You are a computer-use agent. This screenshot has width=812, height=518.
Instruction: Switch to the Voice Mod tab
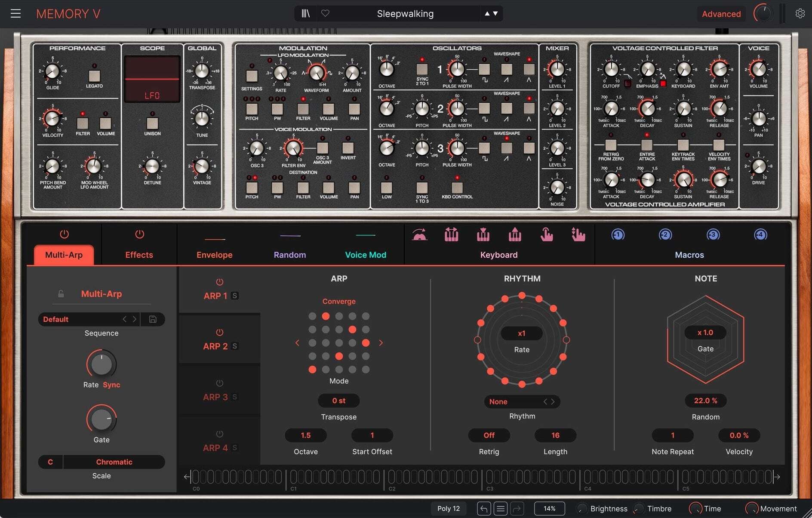coord(366,255)
